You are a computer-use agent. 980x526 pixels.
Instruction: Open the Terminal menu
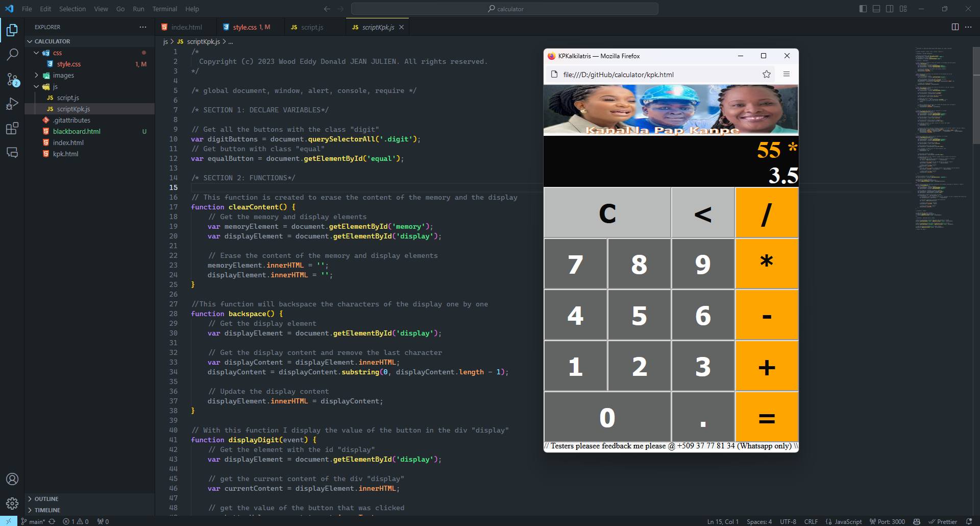click(164, 9)
